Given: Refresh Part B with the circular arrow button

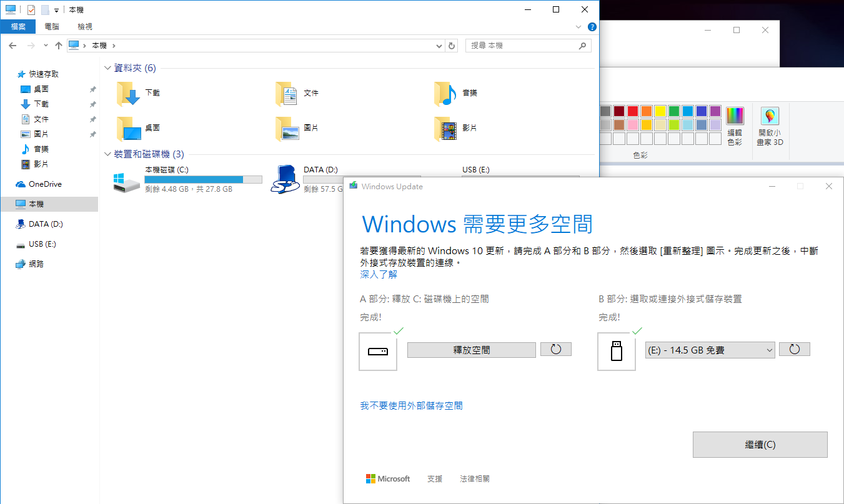Looking at the screenshot, I should point(795,349).
